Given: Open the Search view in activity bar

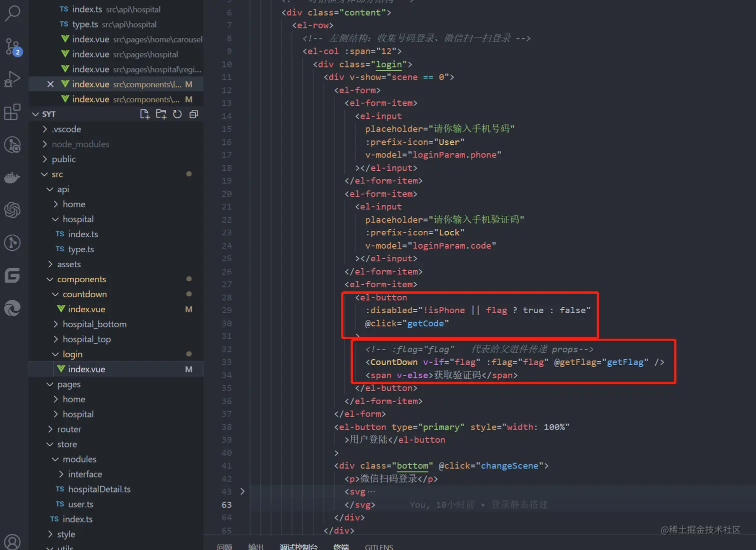Looking at the screenshot, I should click(12, 12).
